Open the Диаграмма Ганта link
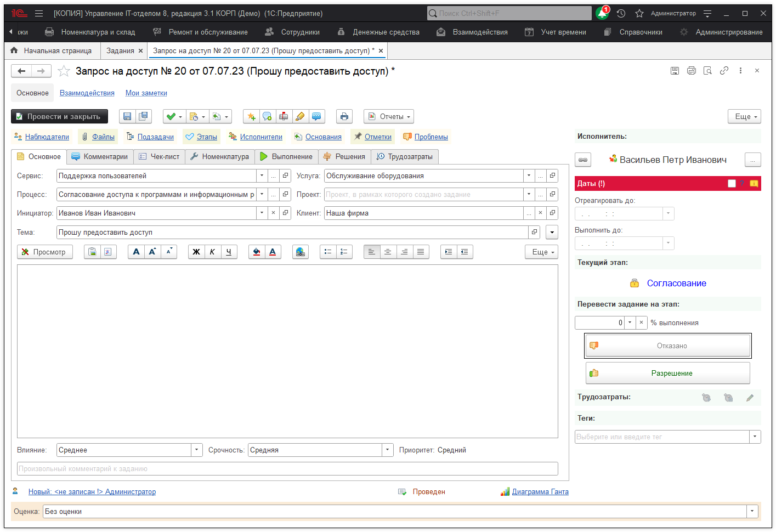This screenshot has width=776, height=532. [x=540, y=492]
